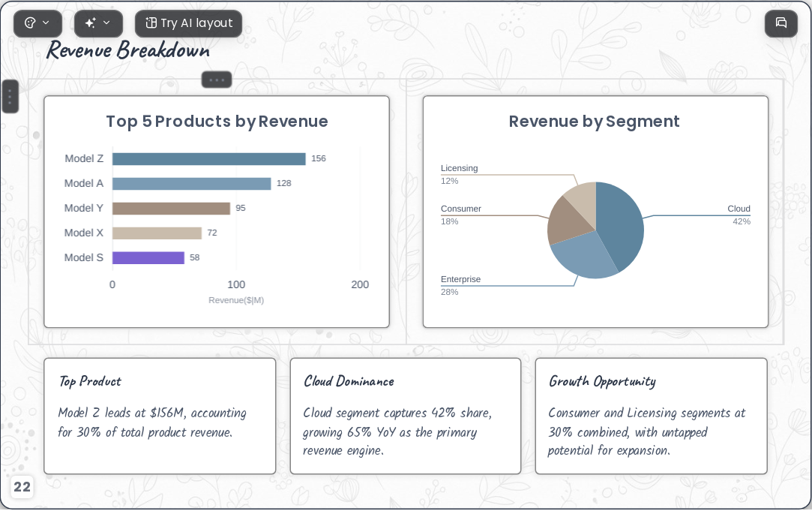
Task: Select the Top Product card heading
Action: (x=90, y=381)
